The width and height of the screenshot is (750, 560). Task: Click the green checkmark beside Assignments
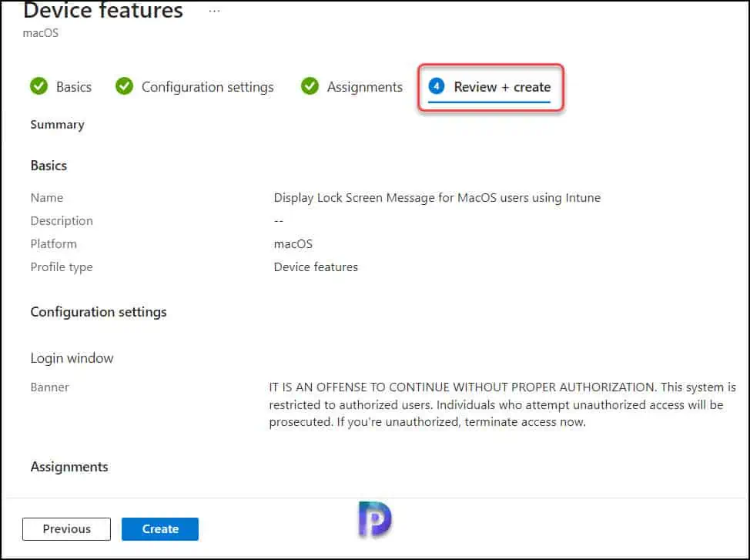click(310, 86)
